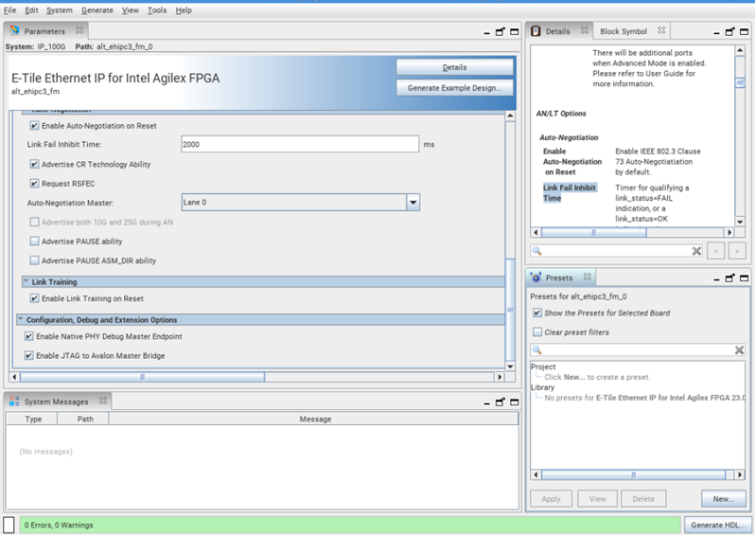Open the Generate menu
Viewport: 756px width, 536px height.
click(97, 10)
